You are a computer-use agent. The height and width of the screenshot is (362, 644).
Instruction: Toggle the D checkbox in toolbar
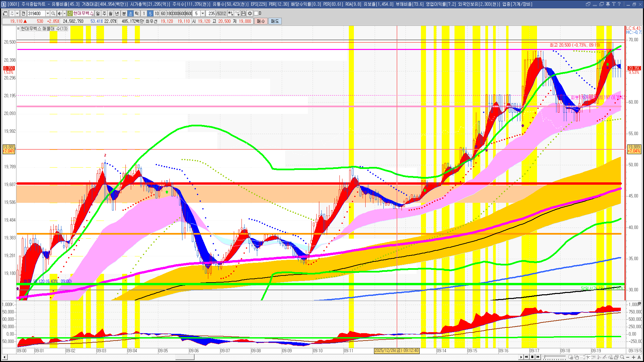256,13
